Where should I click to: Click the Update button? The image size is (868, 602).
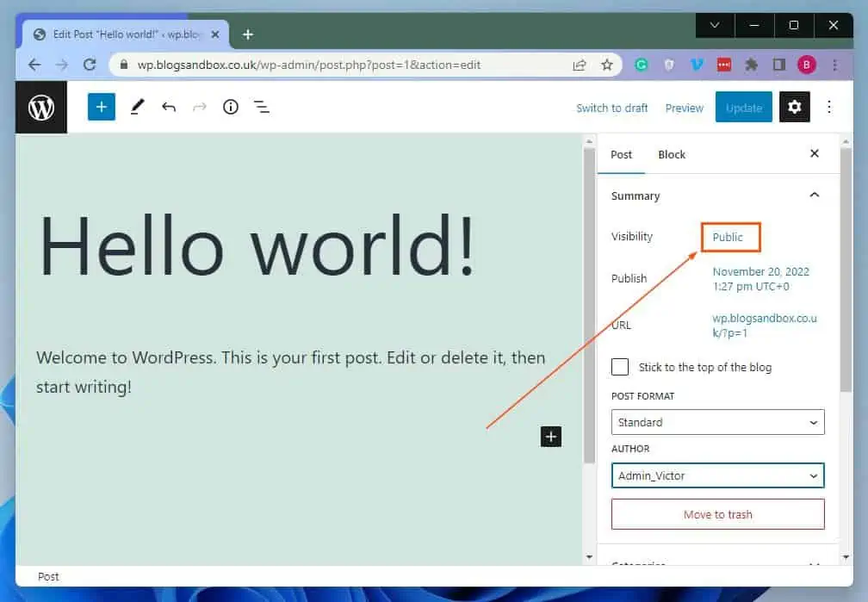pos(743,108)
